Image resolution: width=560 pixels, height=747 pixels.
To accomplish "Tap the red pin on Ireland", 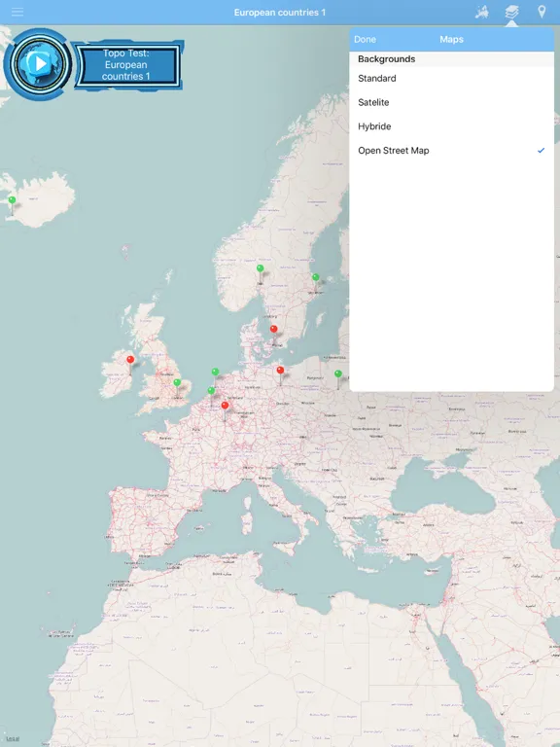I will click(x=130, y=360).
